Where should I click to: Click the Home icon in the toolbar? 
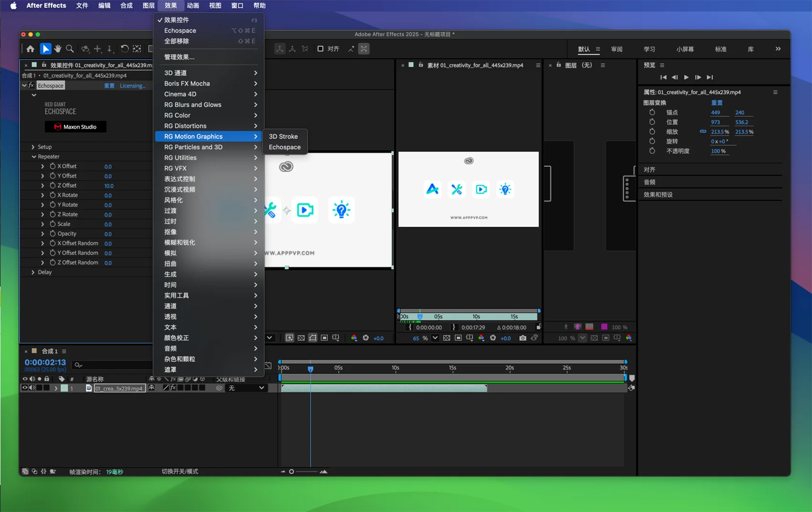(x=30, y=49)
